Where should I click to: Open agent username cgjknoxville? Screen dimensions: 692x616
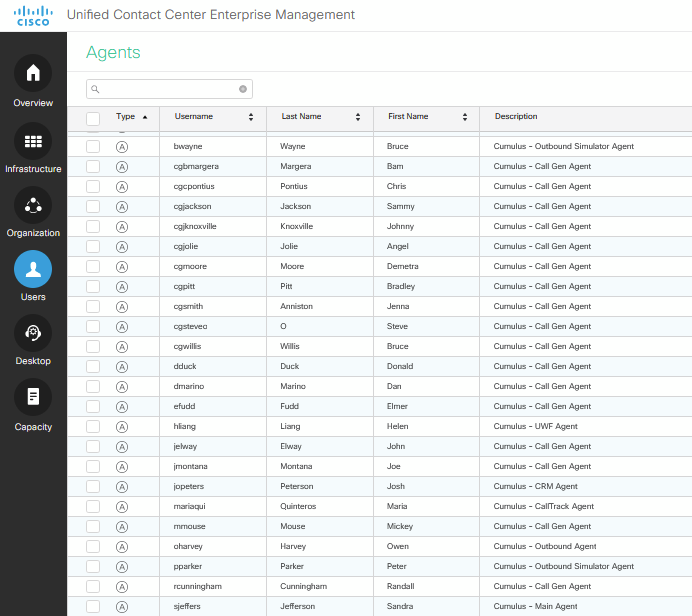(x=195, y=226)
